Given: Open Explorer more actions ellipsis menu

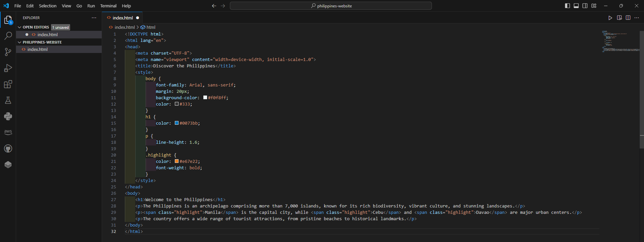Looking at the screenshot, I should (94, 18).
